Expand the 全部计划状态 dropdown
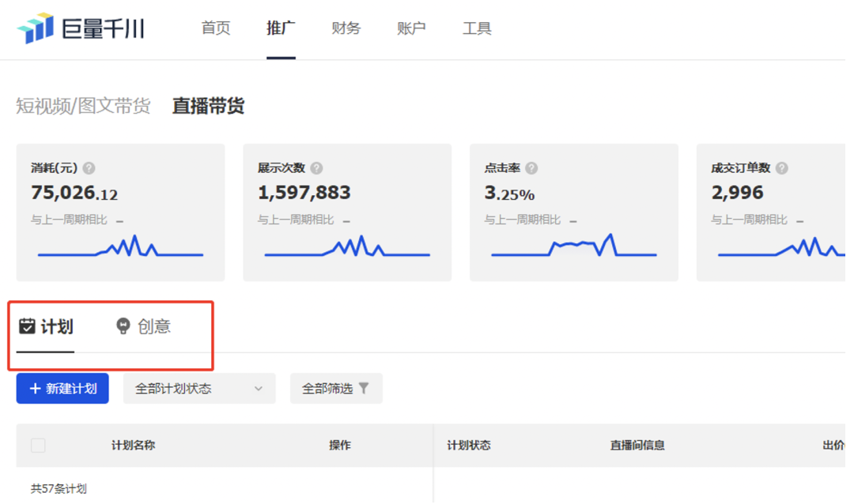The height and width of the screenshot is (504, 854). tap(198, 389)
